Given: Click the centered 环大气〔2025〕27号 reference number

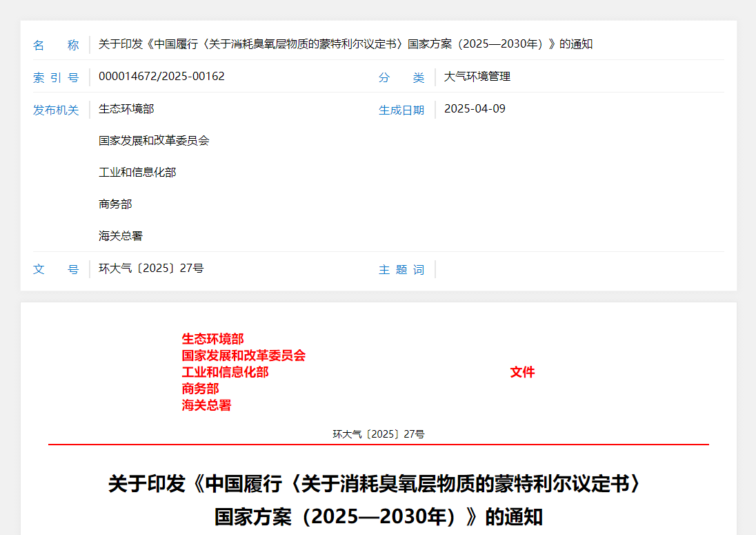Looking at the screenshot, I should coord(378,434).
